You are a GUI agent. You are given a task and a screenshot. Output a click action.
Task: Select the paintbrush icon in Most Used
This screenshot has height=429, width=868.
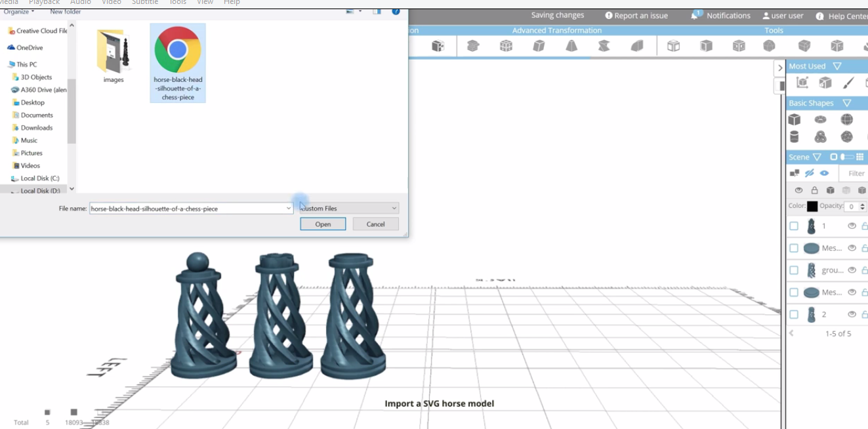[x=848, y=83]
